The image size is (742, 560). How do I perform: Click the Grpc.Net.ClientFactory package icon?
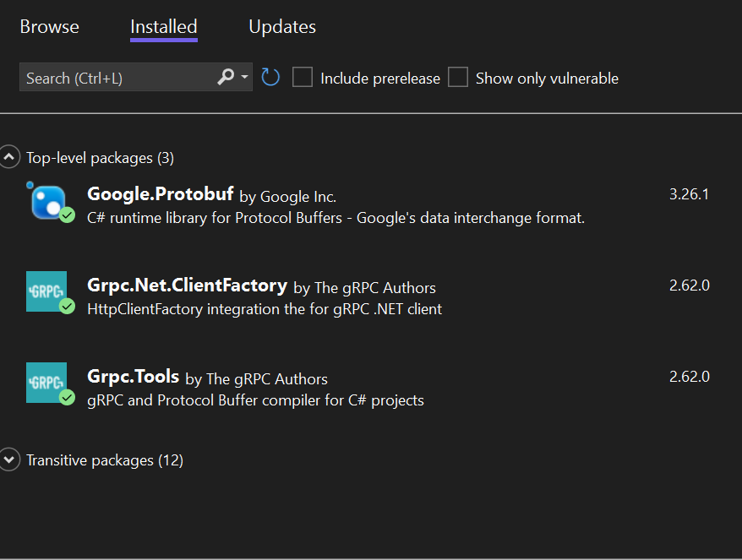tap(46, 291)
